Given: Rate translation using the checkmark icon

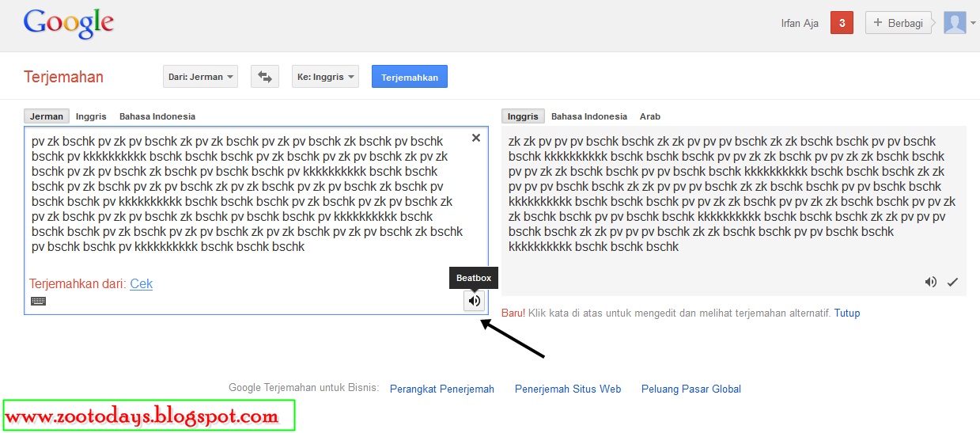Looking at the screenshot, I should click(x=952, y=282).
